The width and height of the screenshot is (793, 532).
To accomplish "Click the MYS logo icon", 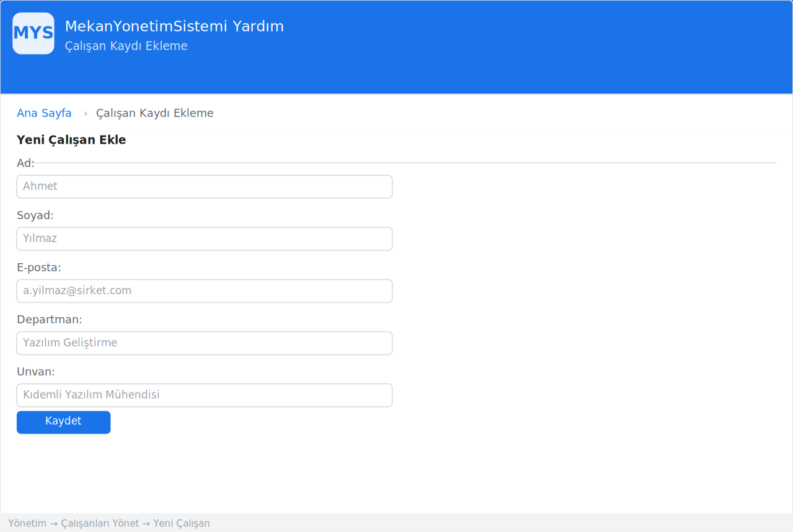I will tap(33, 33).
